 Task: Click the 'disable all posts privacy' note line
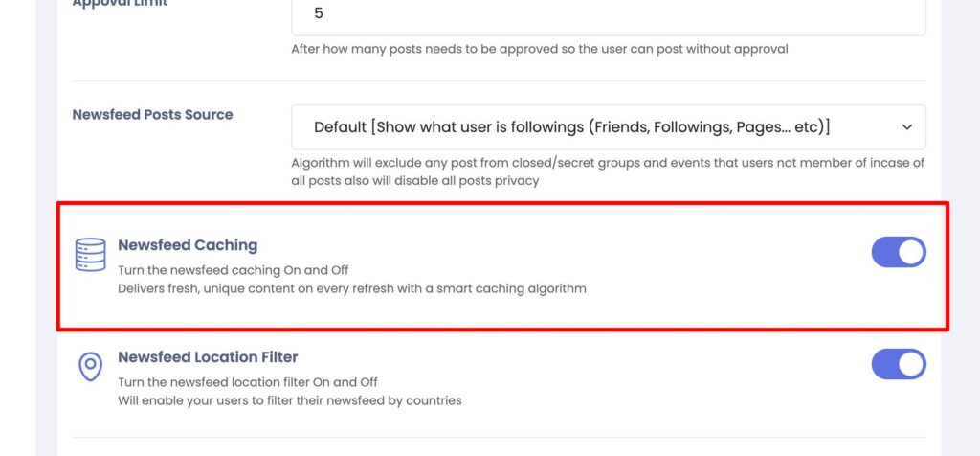pyautogui.click(x=415, y=181)
